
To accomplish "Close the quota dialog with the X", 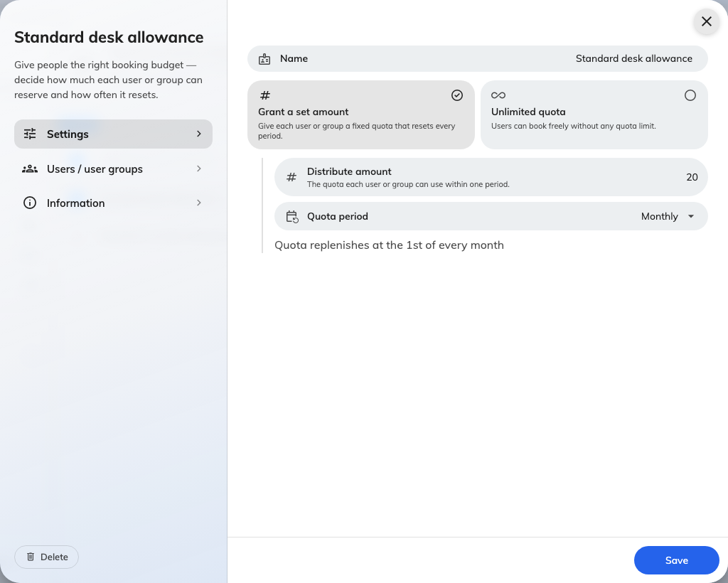I will pos(706,21).
